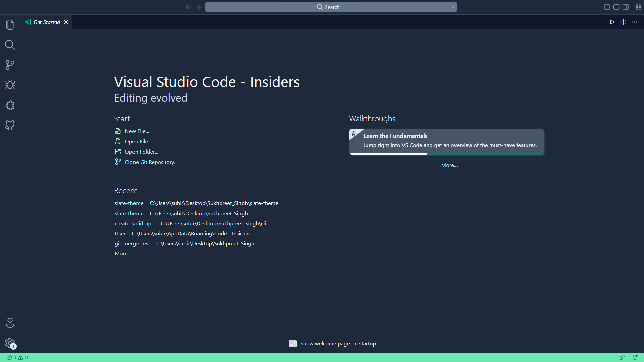Open the Source Control view
The image size is (644, 362).
coord(10,65)
